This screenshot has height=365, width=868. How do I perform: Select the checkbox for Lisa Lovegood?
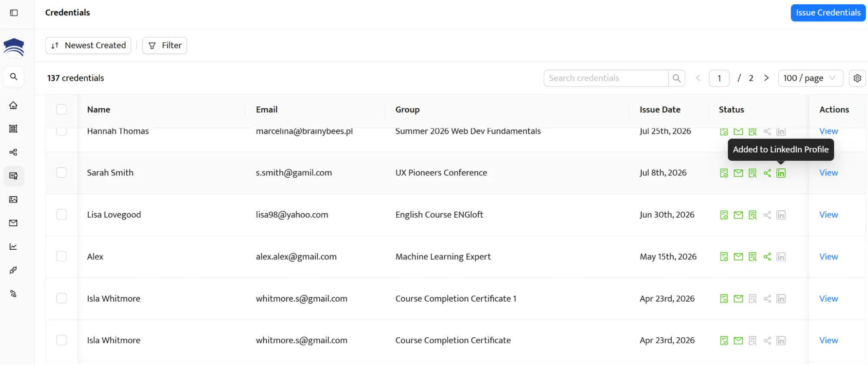click(62, 214)
